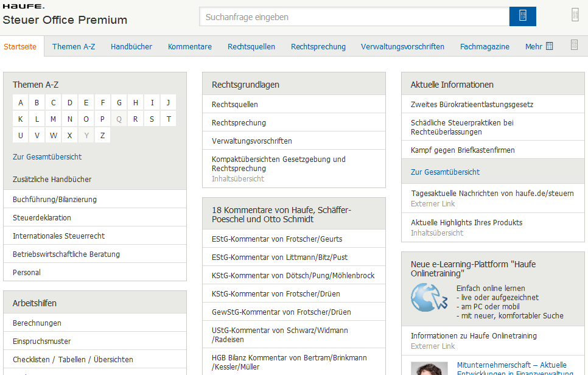
Task: Open Einspruchsmuster under Arbeitshilfen
Action: [x=95, y=342]
